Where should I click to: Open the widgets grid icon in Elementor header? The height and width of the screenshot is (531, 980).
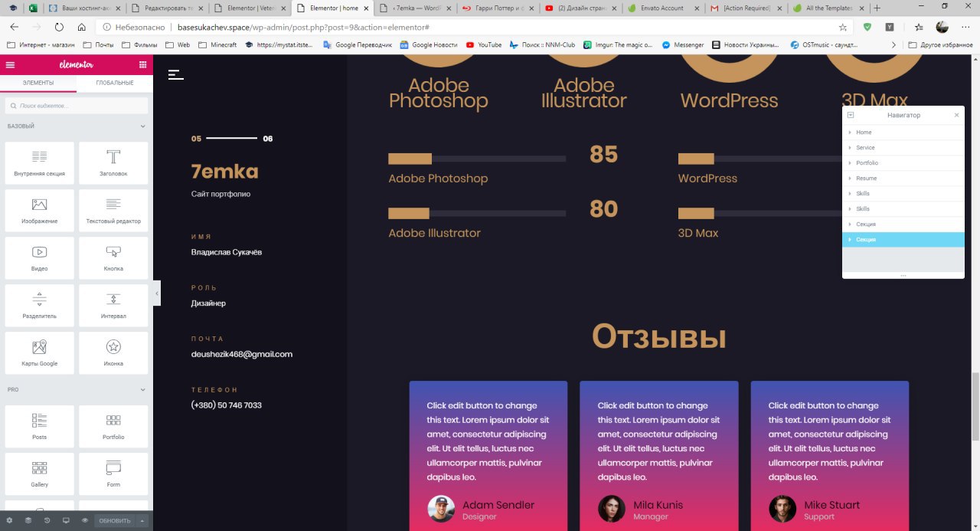[x=142, y=65]
